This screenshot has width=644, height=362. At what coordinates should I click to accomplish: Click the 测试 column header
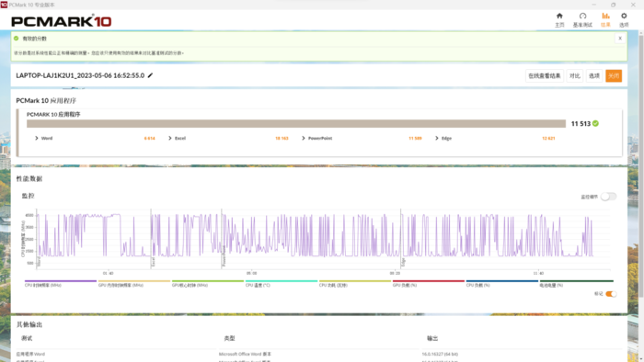[x=27, y=338]
